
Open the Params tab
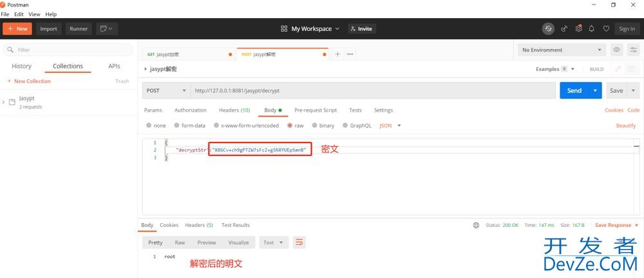(x=153, y=110)
